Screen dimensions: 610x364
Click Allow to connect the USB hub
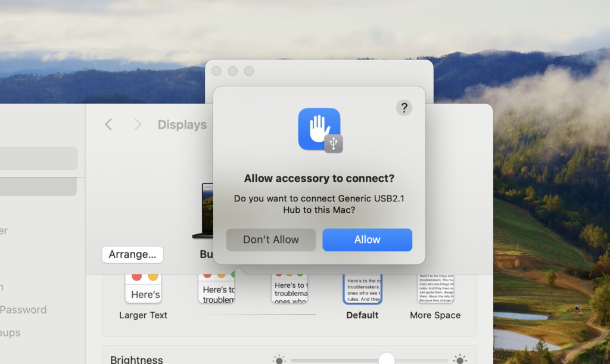(x=367, y=239)
